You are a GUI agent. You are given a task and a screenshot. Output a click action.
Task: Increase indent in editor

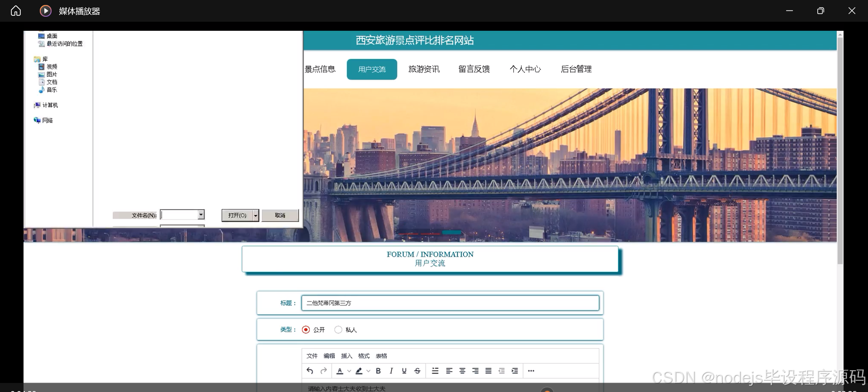click(515, 371)
